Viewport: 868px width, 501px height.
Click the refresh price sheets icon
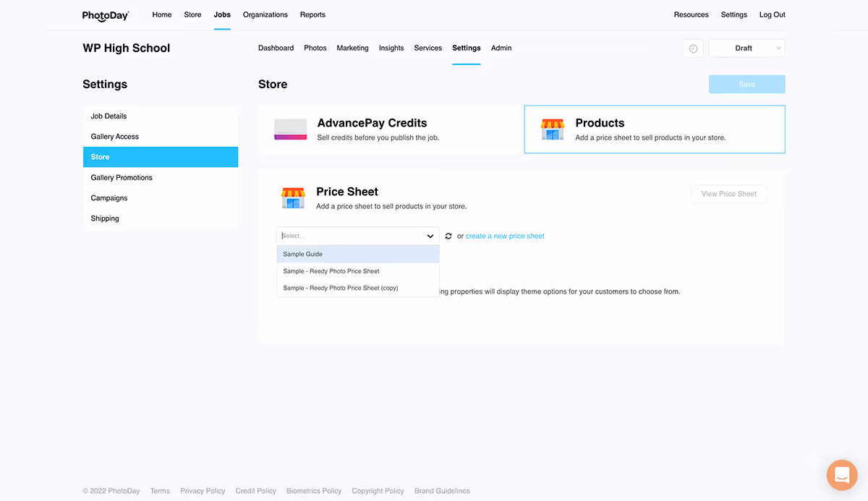tap(448, 236)
